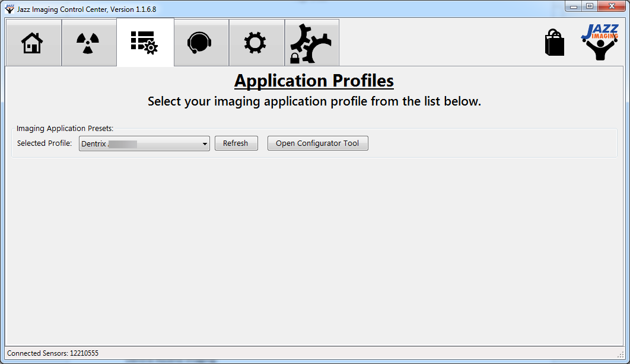This screenshot has width=630, height=364.
Task: Open the support headset tab
Action: [x=200, y=43]
